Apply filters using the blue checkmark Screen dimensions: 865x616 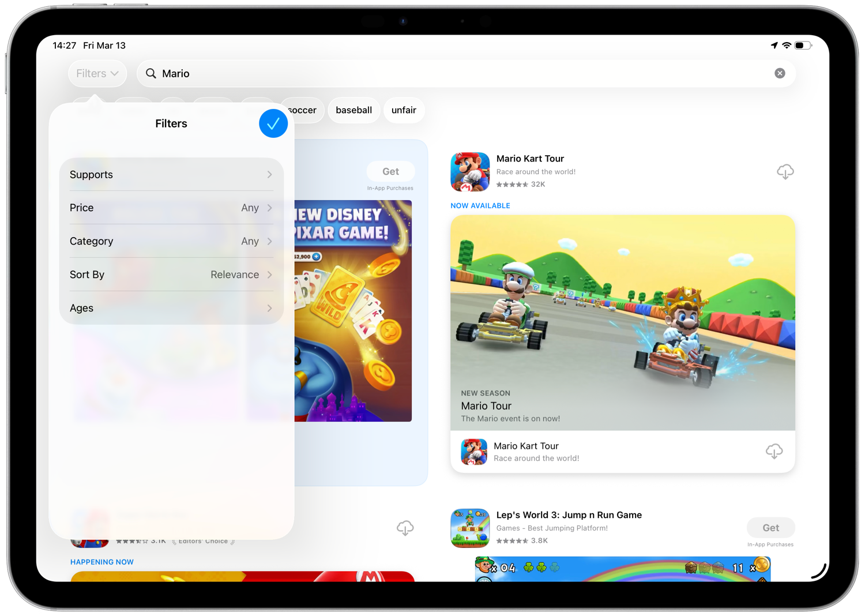tap(273, 123)
